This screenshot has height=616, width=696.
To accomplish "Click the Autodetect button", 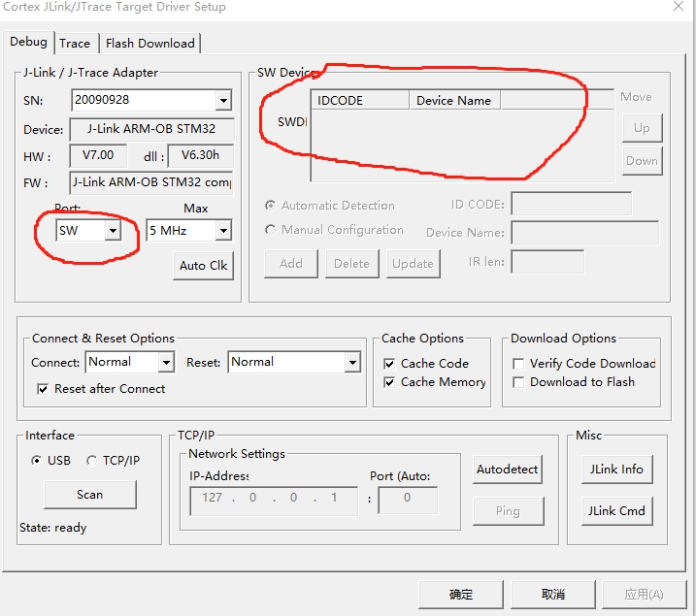I will [x=508, y=470].
